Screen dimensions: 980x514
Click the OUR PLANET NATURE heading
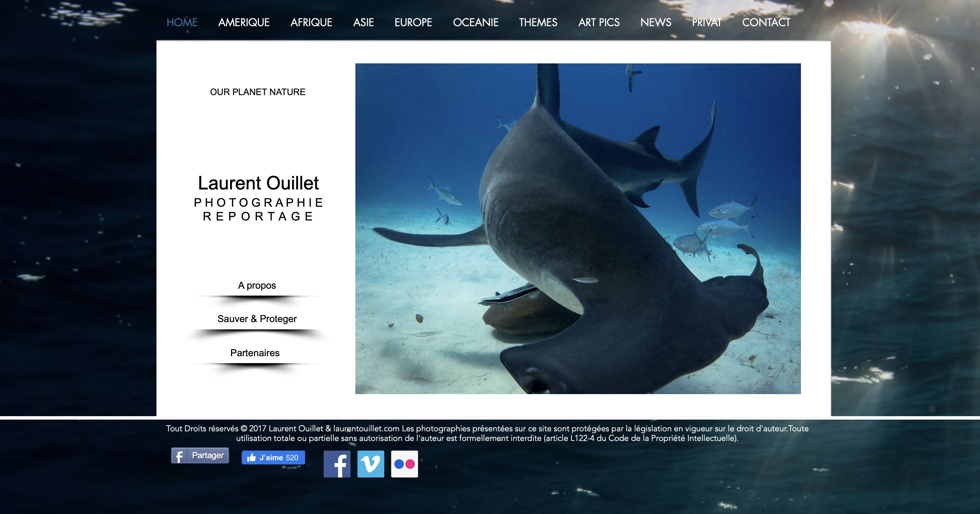point(258,92)
